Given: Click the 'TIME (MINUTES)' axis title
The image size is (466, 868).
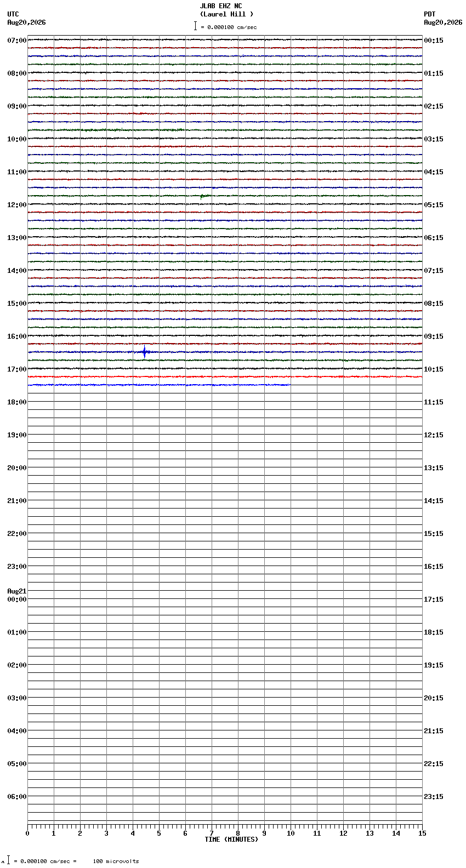Looking at the screenshot, I should pos(231,840).
